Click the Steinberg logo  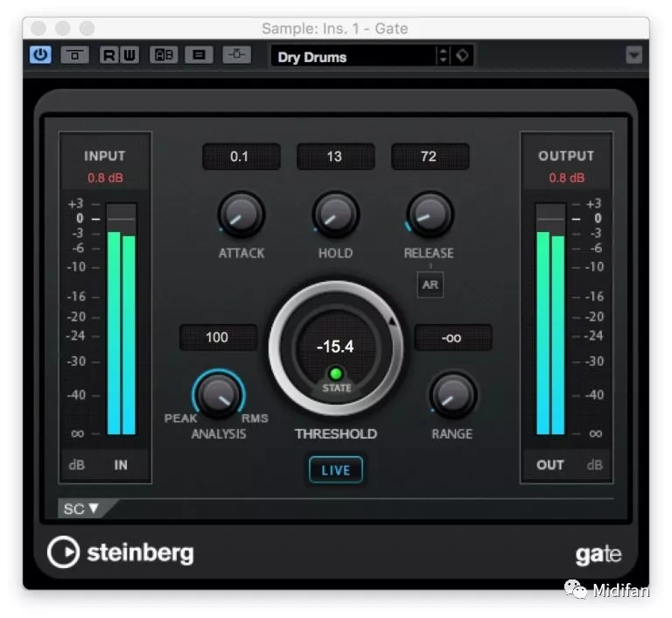click(x=121, y=552)
